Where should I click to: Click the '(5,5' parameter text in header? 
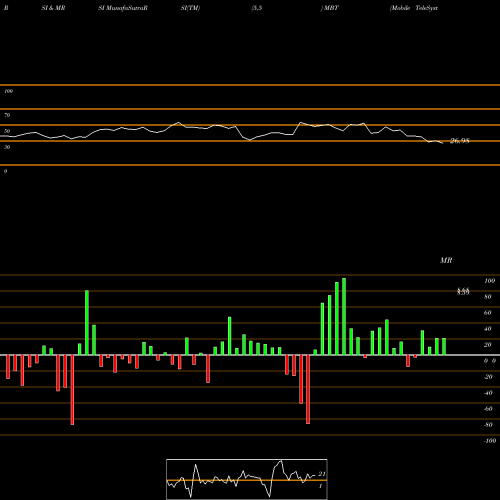[257, 8]
